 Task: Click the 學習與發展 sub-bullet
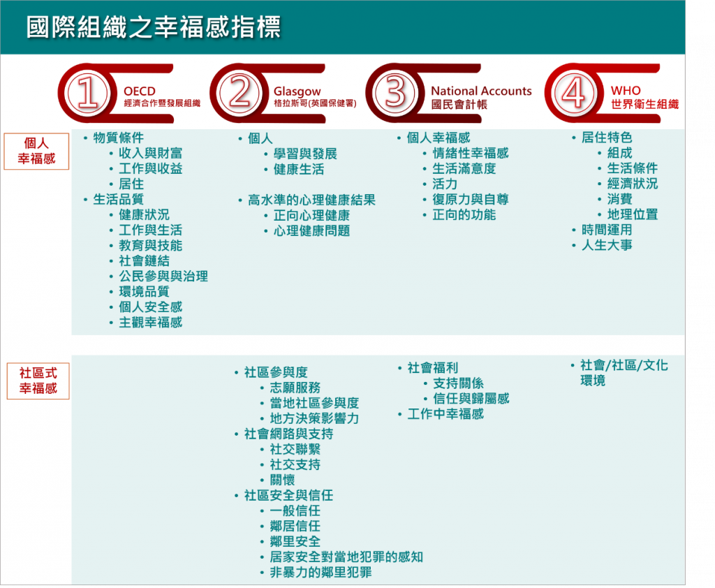click(305, 154)
